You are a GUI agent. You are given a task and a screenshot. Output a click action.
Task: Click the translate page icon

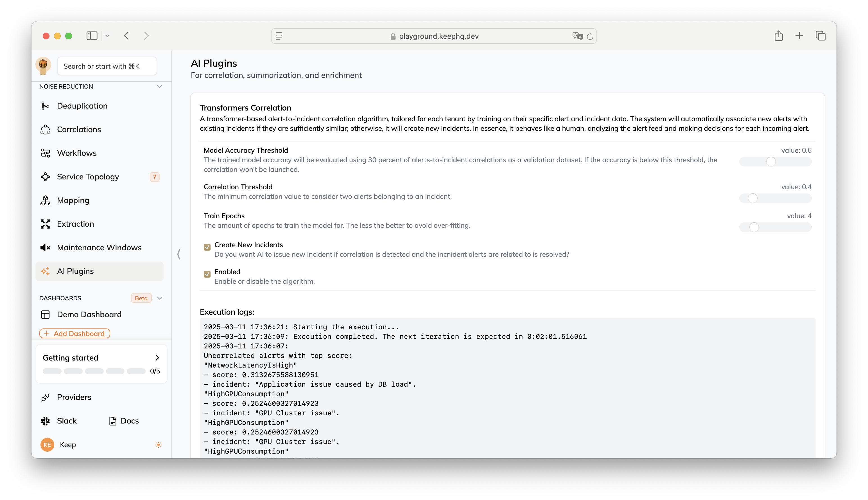coord(577,36)
